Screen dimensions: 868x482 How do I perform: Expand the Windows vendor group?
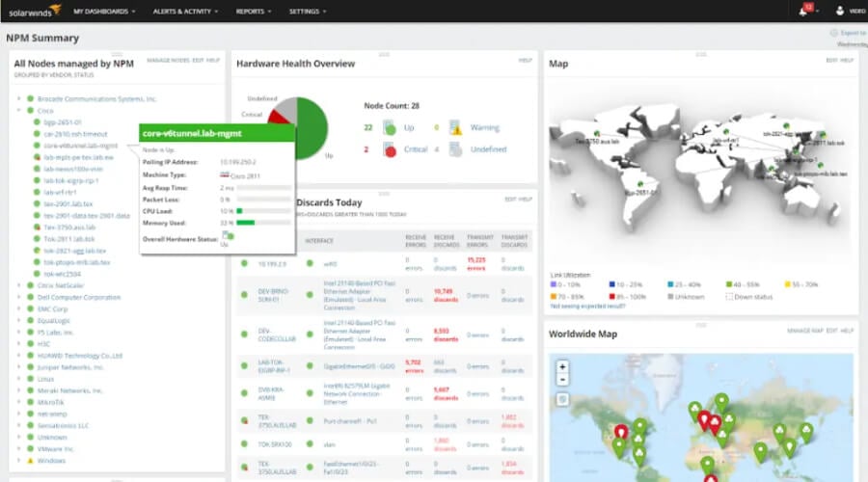click(19, 460)
